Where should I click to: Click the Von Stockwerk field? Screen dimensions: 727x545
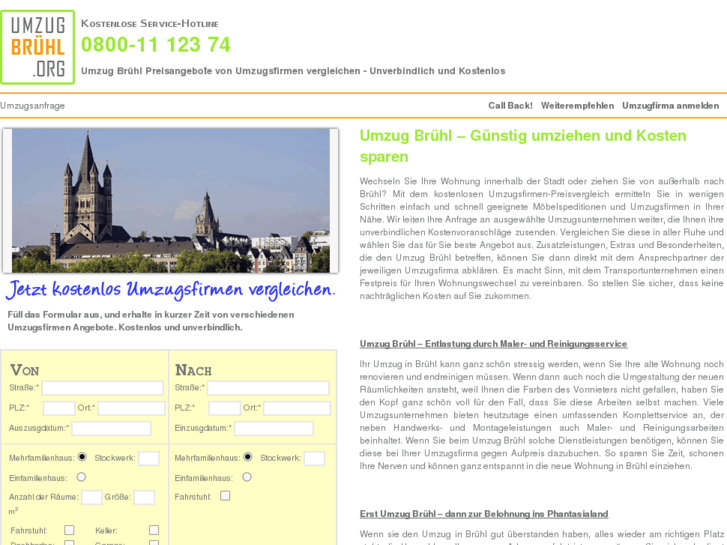pyautogui.click(x=149, y=459)
